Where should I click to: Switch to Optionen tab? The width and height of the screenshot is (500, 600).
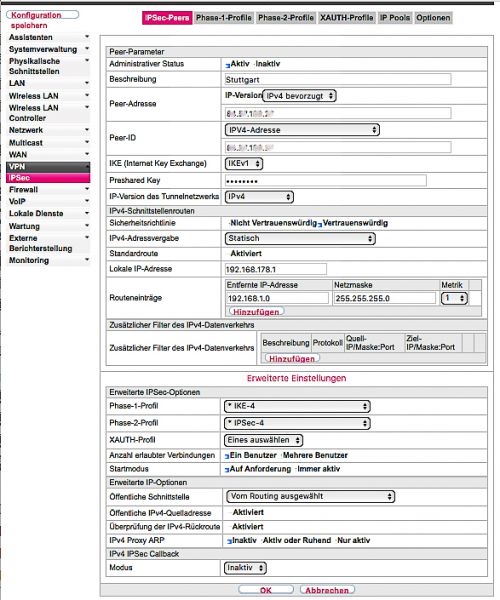[x=433, y=18]
